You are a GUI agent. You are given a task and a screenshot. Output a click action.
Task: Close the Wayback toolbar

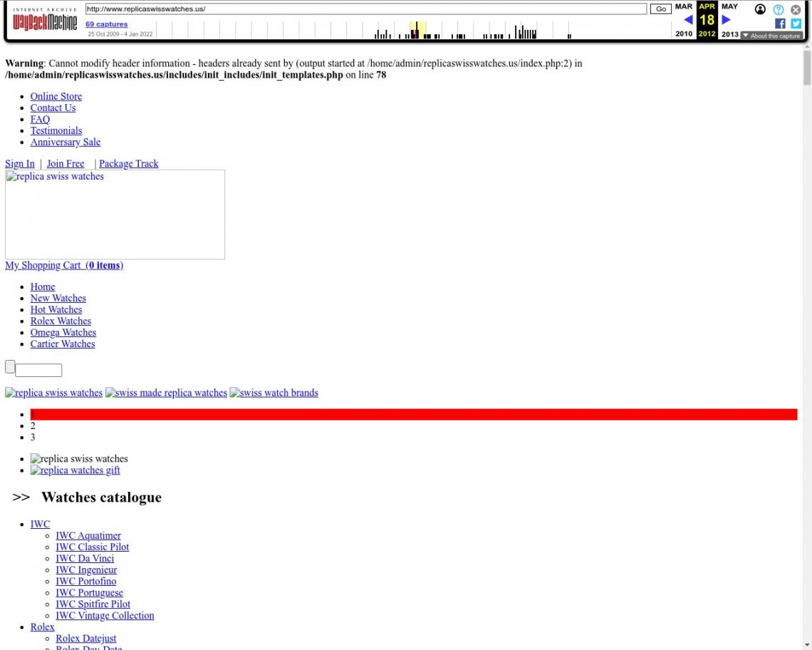click(x=796, y=9)
